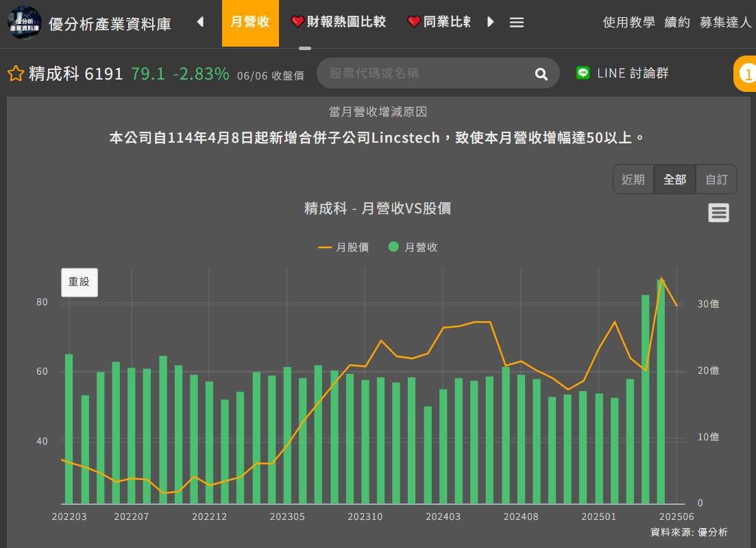
Task: Click the search magnifier icon
Action: tap(541, 74)
